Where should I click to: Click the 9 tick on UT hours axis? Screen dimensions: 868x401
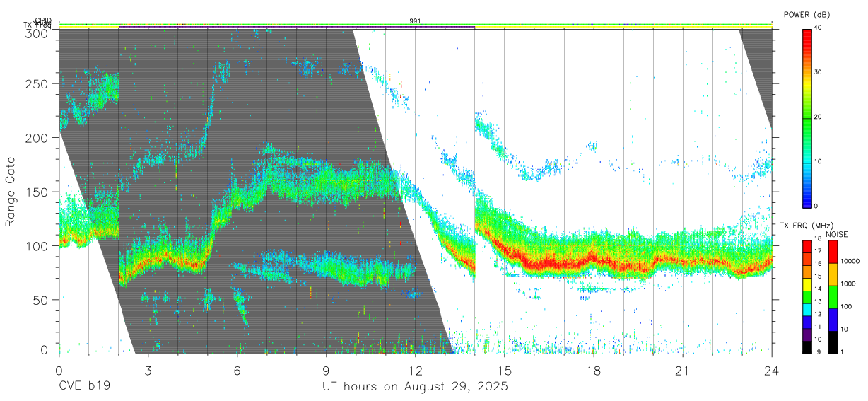327,370
